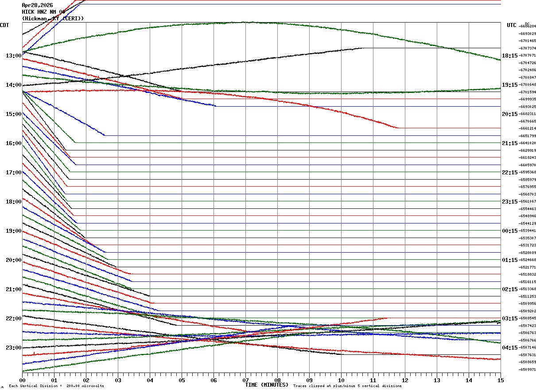Click the DC offset value -6513368

point(527,289)
